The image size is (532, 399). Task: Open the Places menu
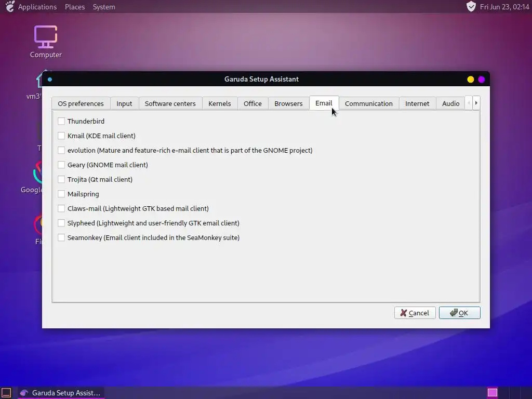click(75, 7)
